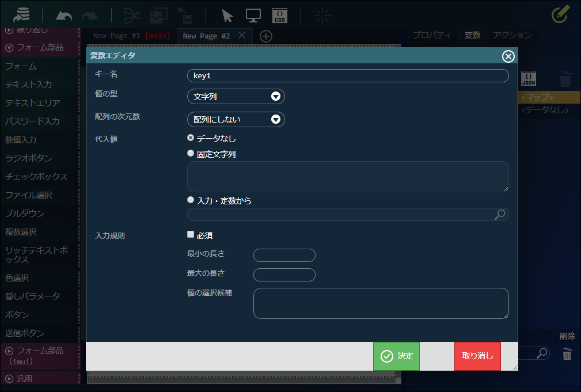This screenshot has height=392, width=581.
Task: Select the 固定文字列 radio button
Action: pyautogui.click(x=191, y=153)
